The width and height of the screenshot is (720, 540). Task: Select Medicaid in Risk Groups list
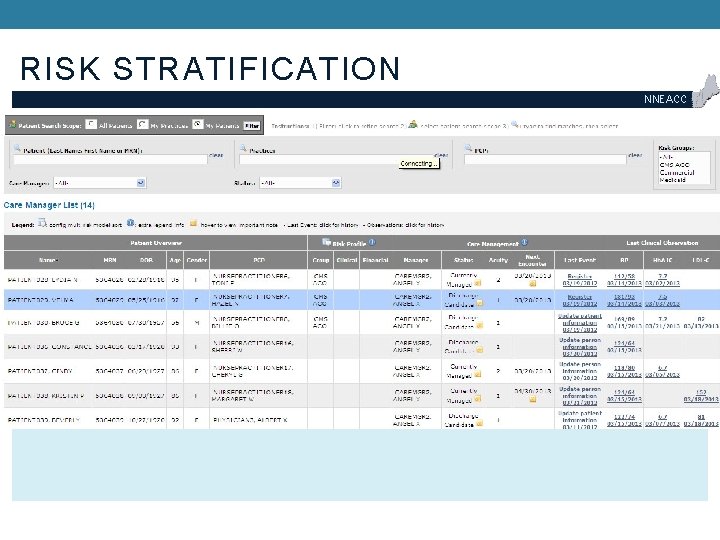pos(673,180)
